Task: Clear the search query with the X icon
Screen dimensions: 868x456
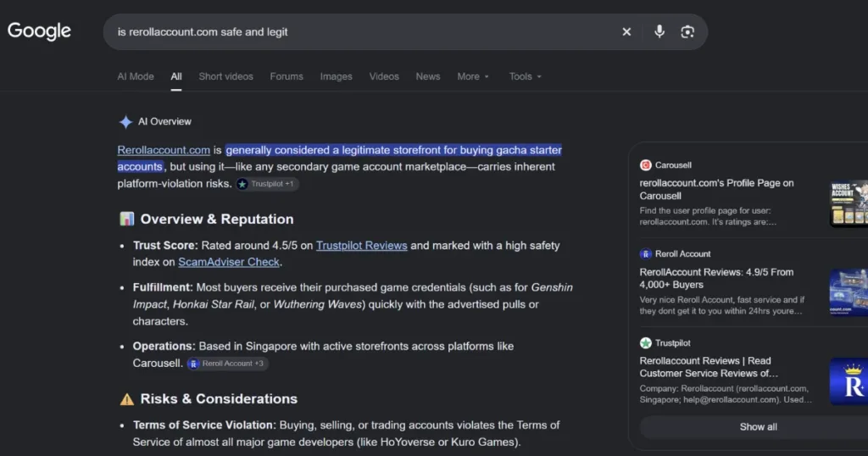Action: point(626,32)
